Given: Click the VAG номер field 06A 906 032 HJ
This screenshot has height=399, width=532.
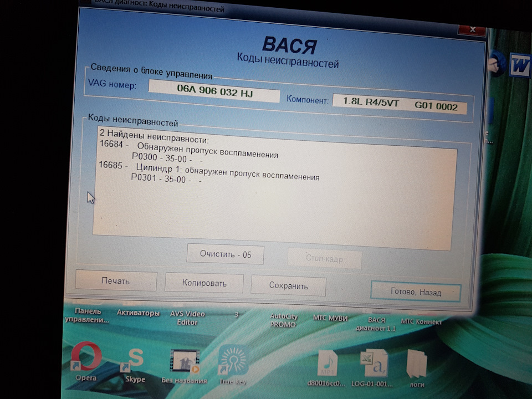Looking at the screenshot, I should [x=214, y=91].
